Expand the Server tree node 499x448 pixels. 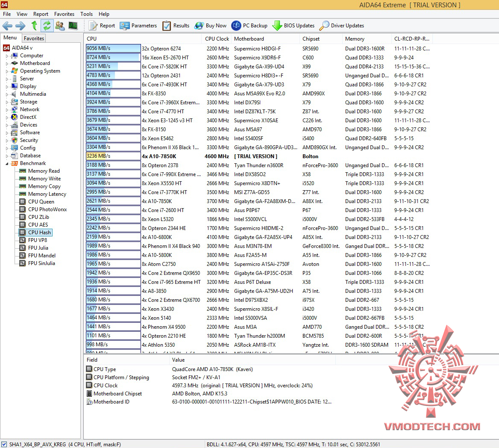coord(7,79)
